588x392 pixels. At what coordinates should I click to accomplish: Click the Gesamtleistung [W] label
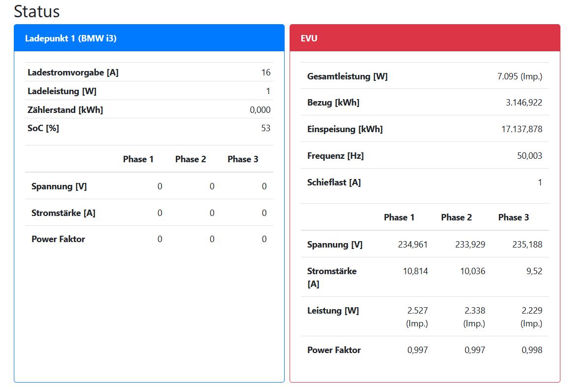tap(347, 76)
